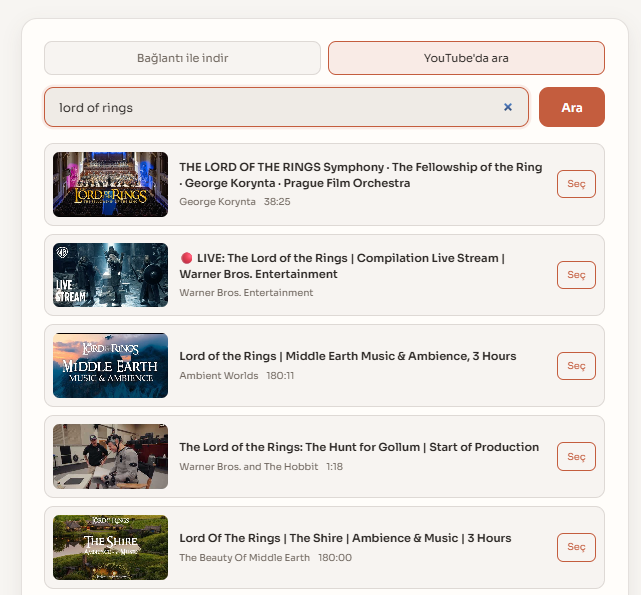Viewport: 641px width, 595px height.
Task: Click the channel name George Korynta
Action: tap(217, 202)
